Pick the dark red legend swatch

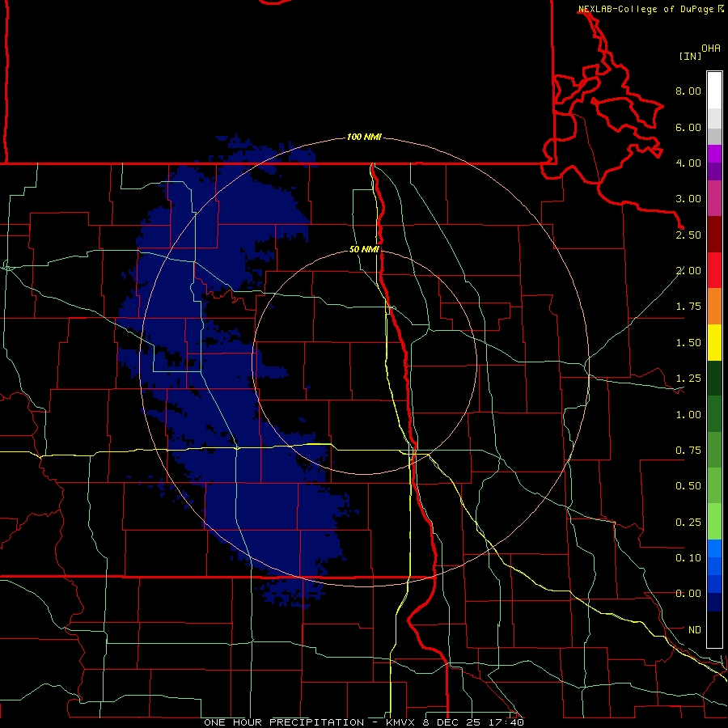click(714, 235)
